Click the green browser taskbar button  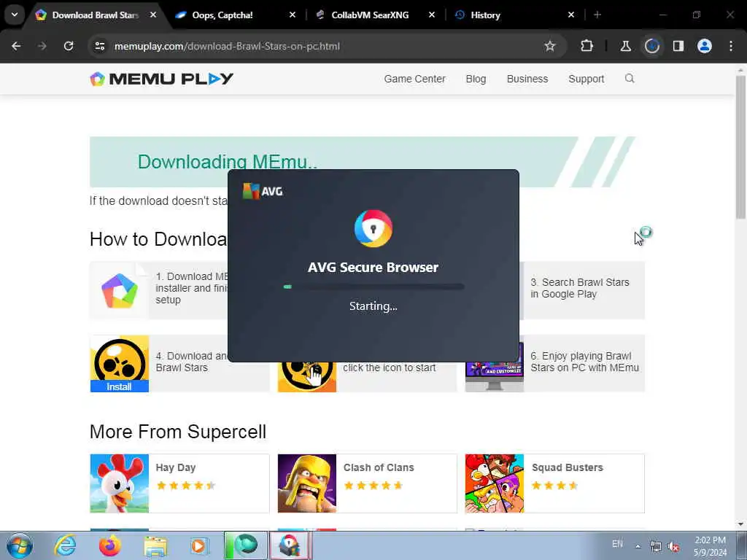tap(246, 545)
